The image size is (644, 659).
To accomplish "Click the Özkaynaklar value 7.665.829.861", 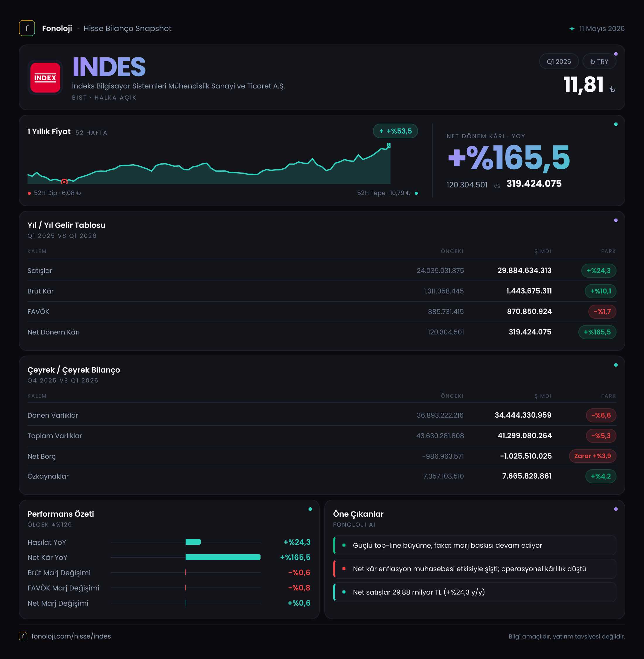I will click(527, 476).
